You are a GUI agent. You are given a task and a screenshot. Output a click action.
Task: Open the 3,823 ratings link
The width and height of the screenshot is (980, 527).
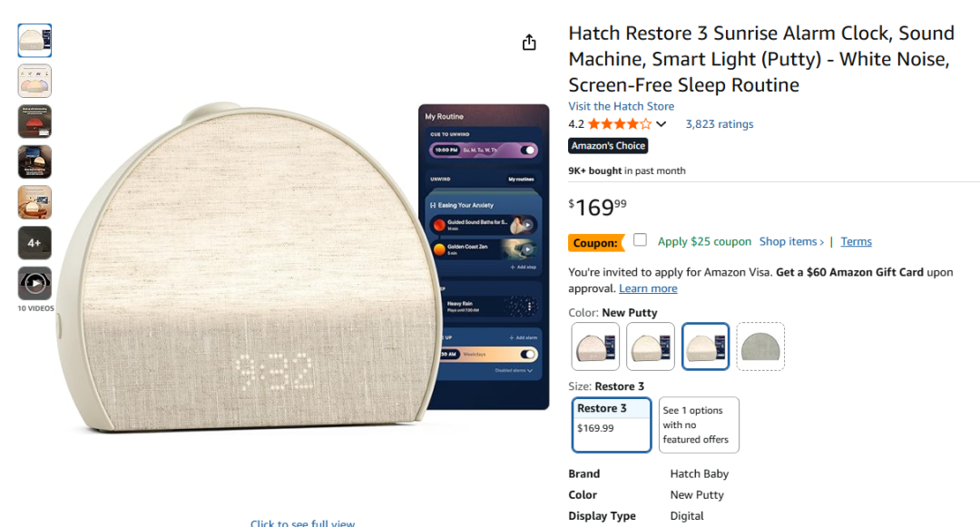[x=720, y=124]
